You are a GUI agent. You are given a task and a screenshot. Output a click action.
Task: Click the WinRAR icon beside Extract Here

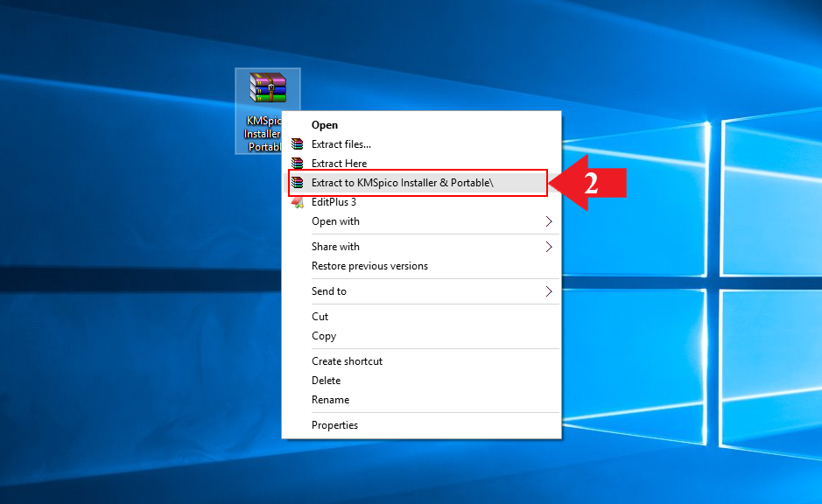pyautogui.click(x=298, y=164)
